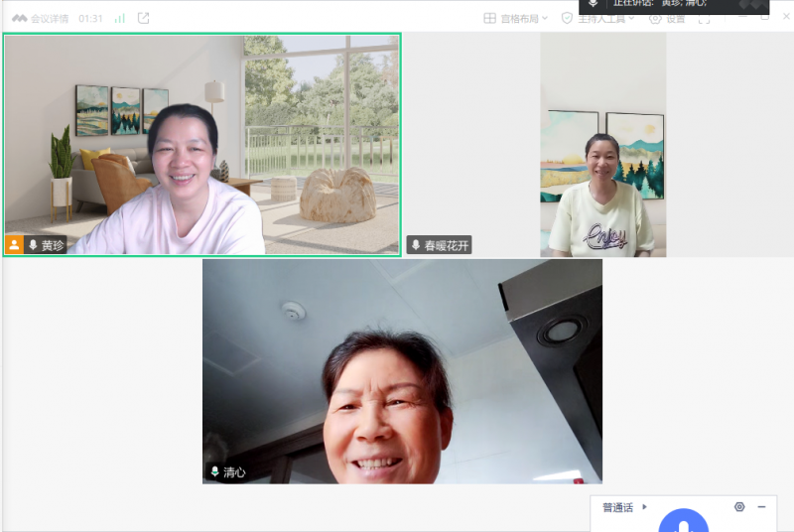Enter full screen mode with the expand icon

point(705,18)
